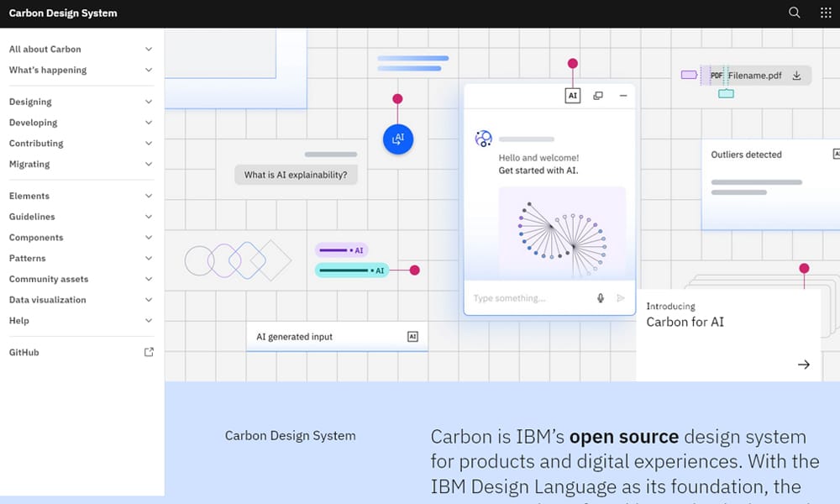
Task: Open the search icon in header
Action: [795, 13]
